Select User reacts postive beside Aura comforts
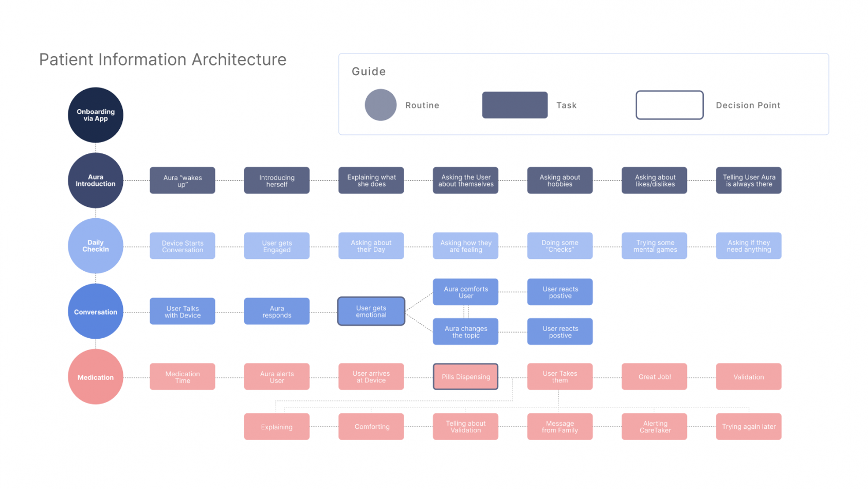This screenshot has height=489, width=868. [x=560, y=292]
